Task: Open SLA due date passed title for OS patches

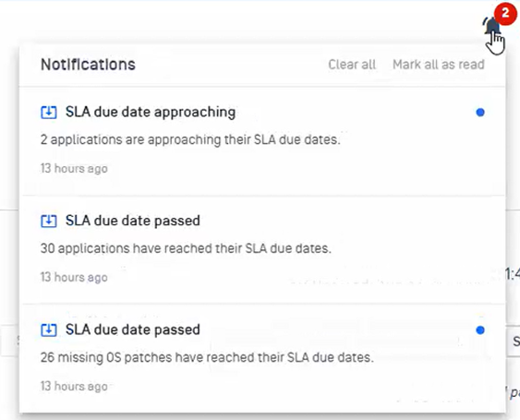Action: click(133, 330)
